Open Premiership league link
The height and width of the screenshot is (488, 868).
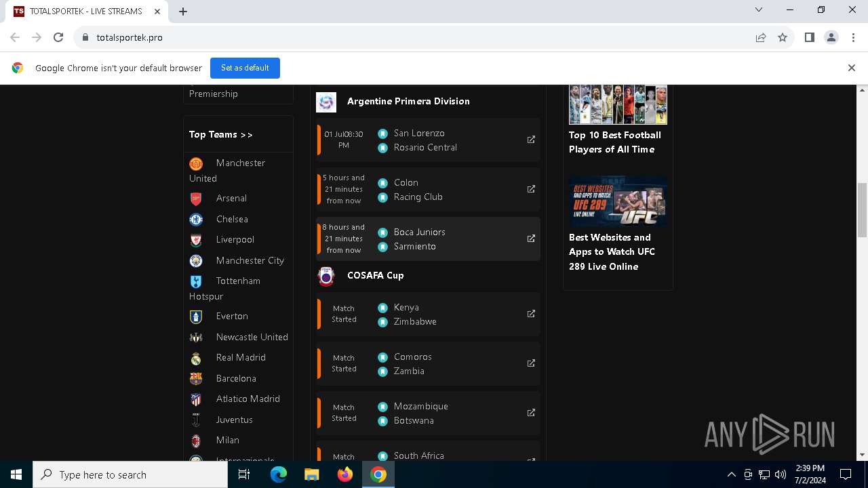click(x=213, y=94)
